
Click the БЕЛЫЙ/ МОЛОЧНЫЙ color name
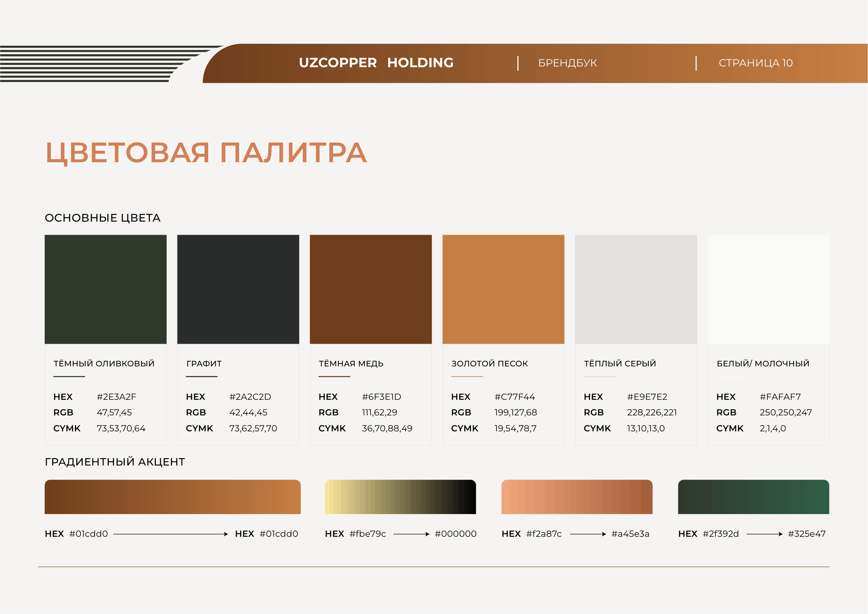(764, 364)
